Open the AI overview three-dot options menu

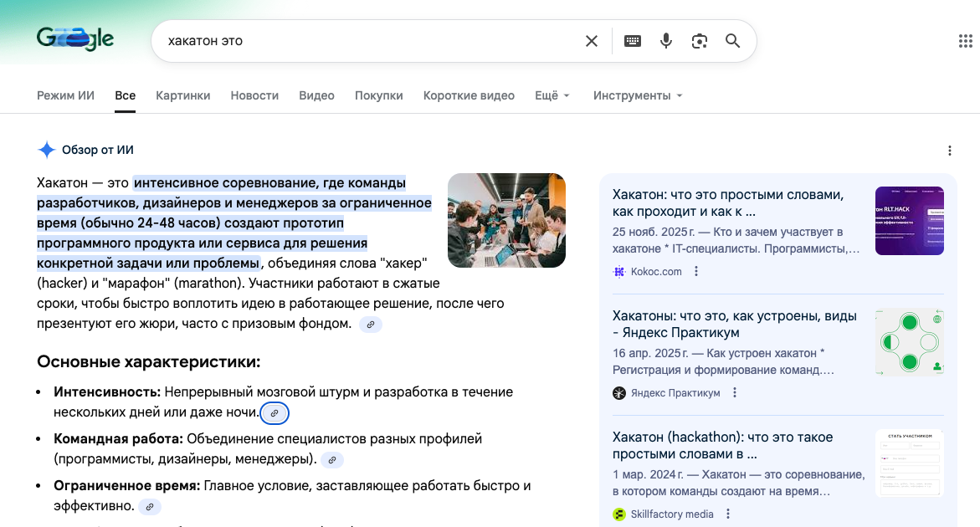click(949, 151)
